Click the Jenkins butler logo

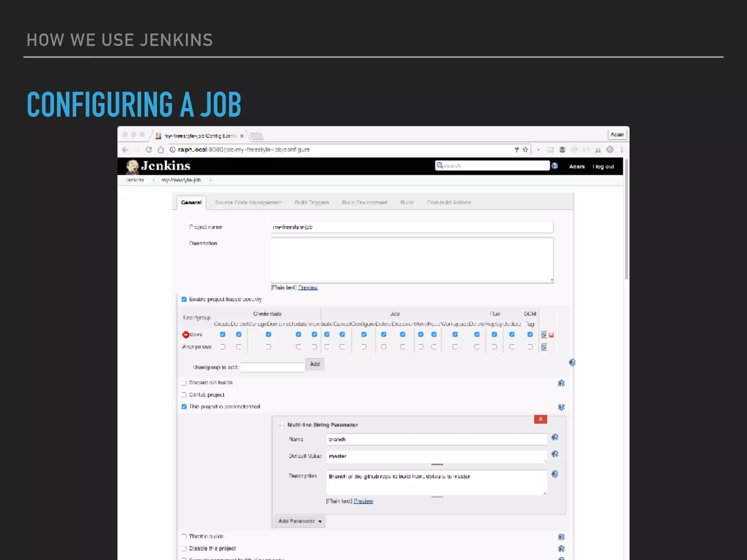click(x=132, y=167)
